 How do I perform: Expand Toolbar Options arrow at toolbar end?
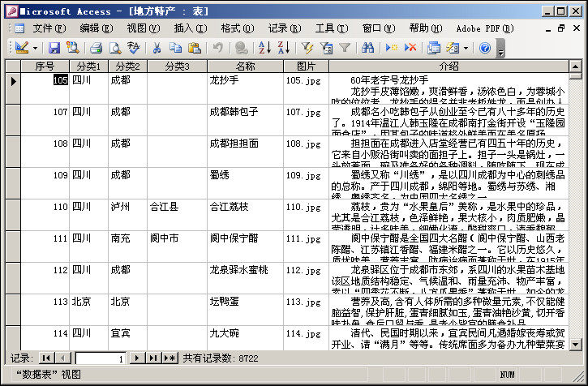tap(500, 49)
